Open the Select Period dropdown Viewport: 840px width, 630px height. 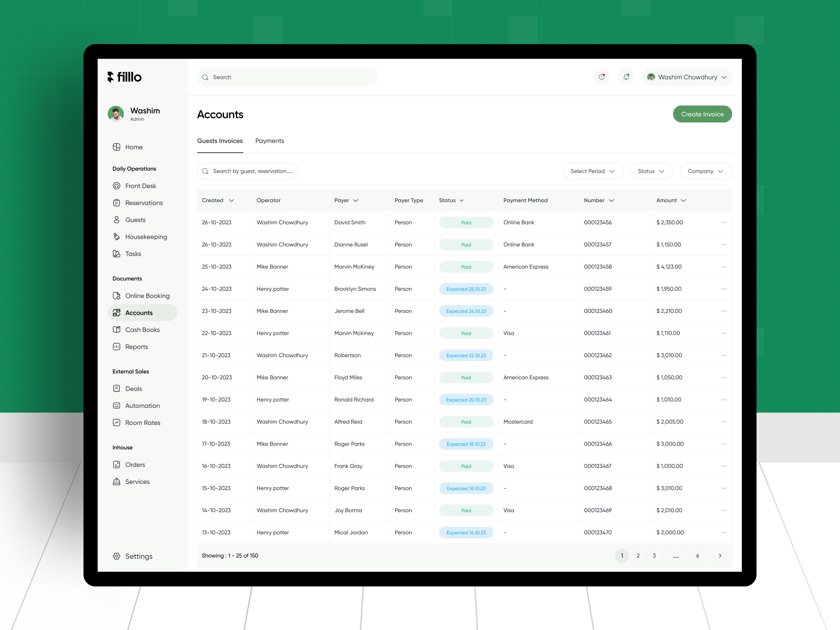click(x=592, y=171)
